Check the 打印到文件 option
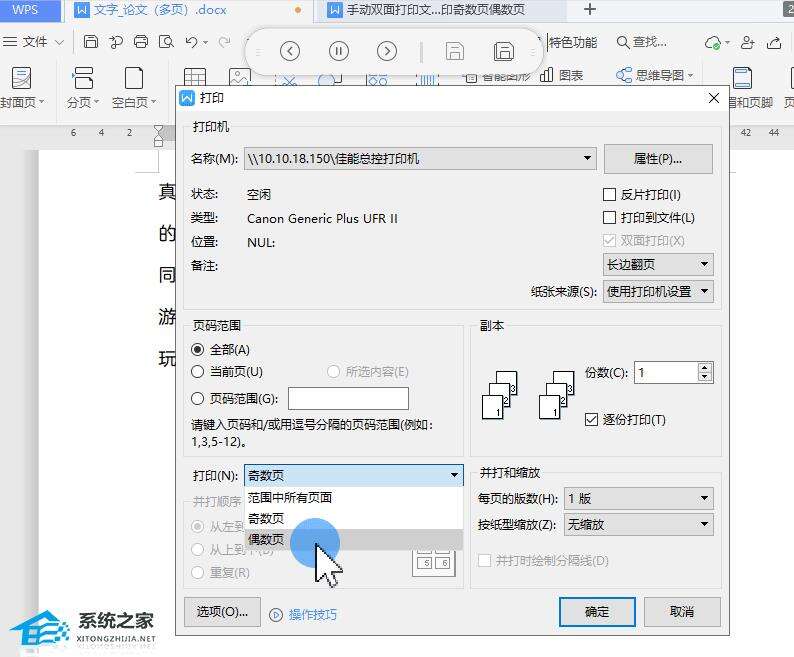Image resolution: width=794 pixels, height=657 pixels. (609, 218)
